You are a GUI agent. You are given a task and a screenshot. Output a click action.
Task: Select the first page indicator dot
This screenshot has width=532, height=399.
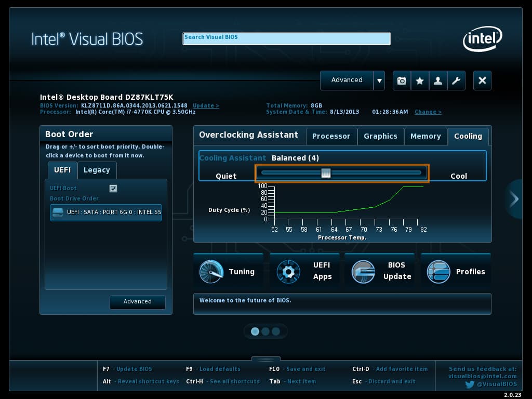255,331
